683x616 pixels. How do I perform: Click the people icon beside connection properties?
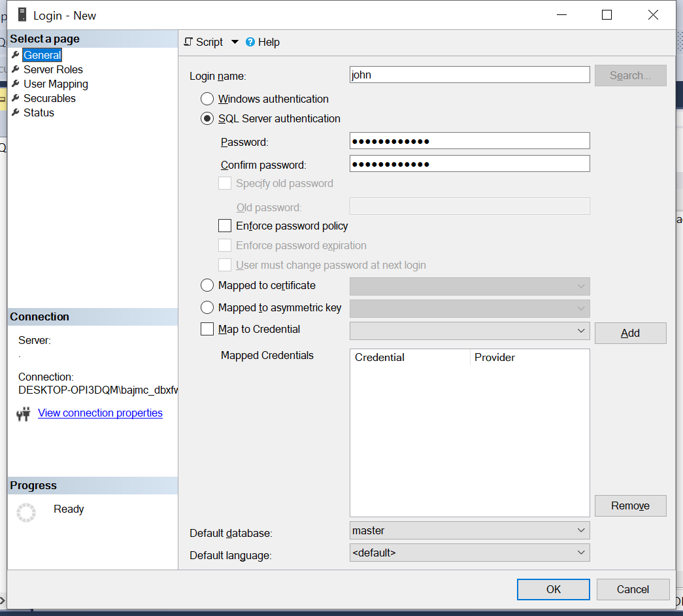(x=23, y=413)
